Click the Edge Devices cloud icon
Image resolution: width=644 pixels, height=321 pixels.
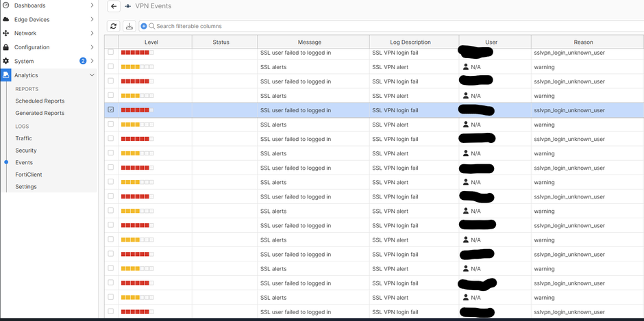click(5, 19)
